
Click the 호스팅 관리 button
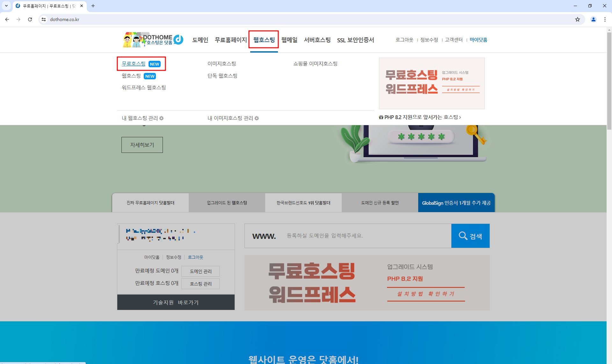pos(200,284)
